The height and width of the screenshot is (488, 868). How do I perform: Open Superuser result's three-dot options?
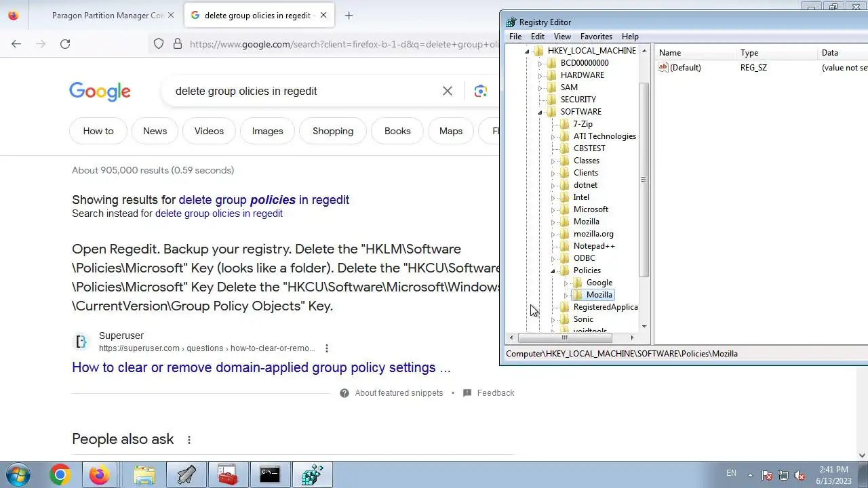point(326,348)
